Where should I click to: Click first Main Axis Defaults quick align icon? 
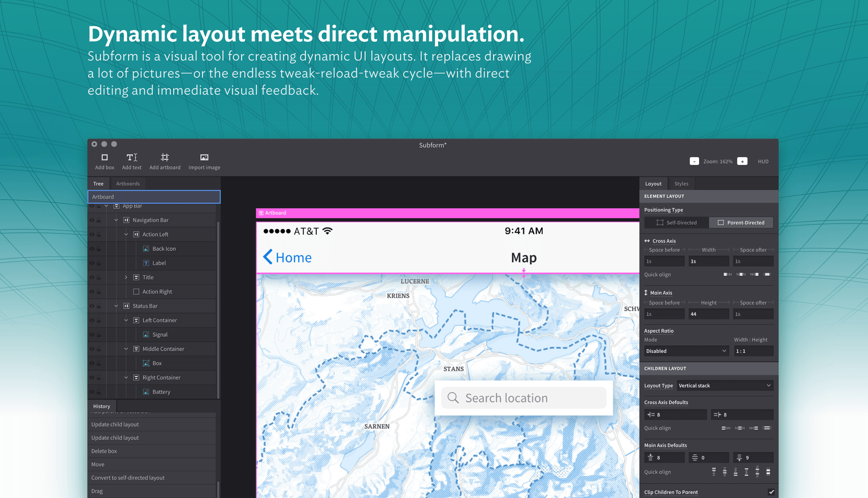click(714, 472)
